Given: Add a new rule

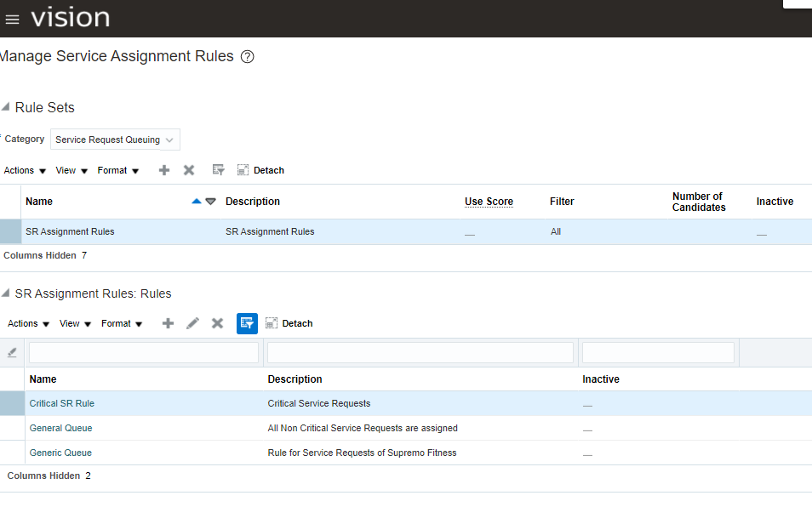Looking at the screenshot, I should click(168, 323).
